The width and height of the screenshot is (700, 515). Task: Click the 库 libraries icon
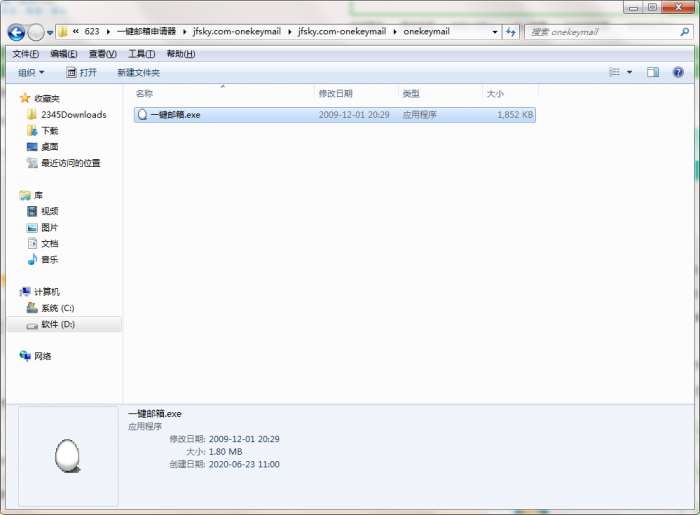(x=25, y=195)
